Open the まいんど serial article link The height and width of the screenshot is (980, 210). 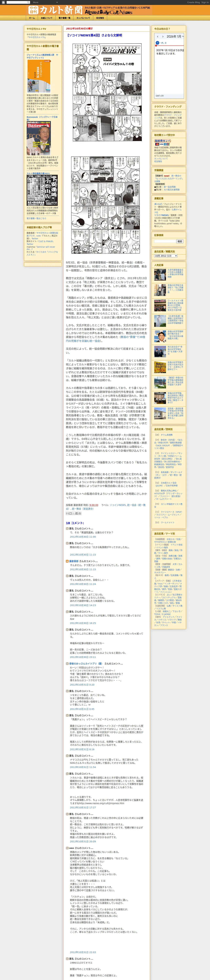pos(158,204)
